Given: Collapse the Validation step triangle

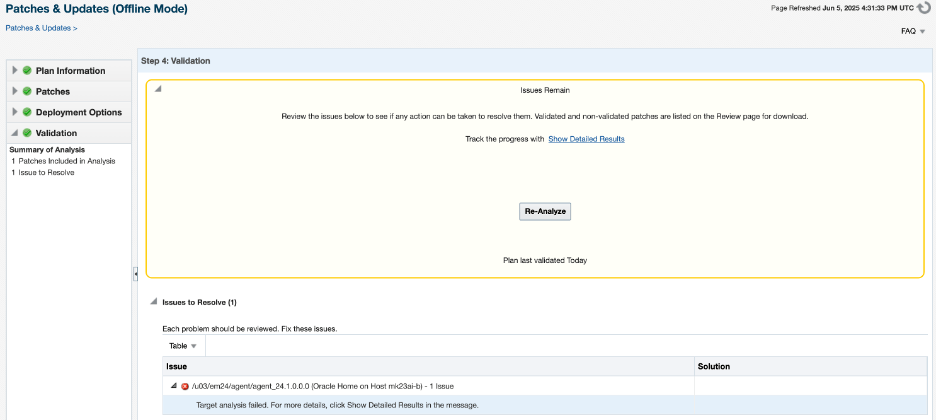Looking at the screenshot, I should [x=15, y=133].
